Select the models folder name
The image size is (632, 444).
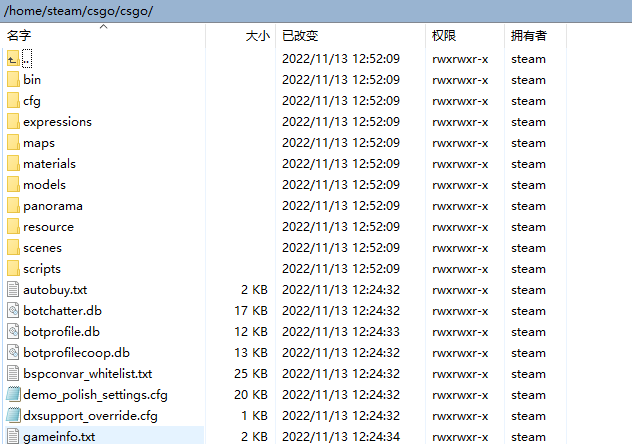(44, 185)
